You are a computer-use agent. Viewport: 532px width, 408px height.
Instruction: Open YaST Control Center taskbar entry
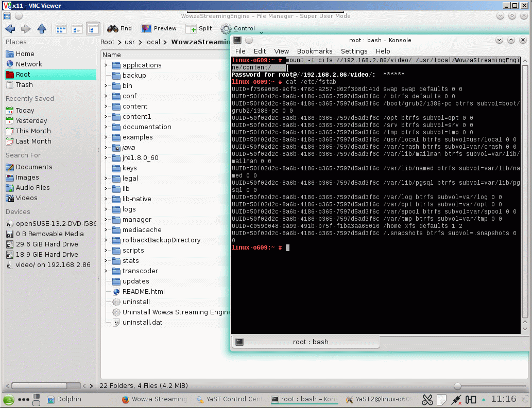point(229,400)
